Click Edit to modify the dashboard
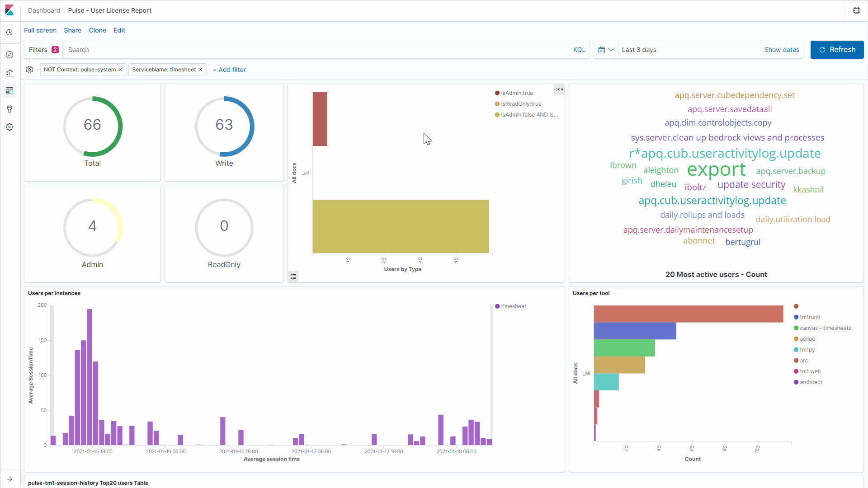Viewport: 868px width, 488px height. click(x=119, y=30)
